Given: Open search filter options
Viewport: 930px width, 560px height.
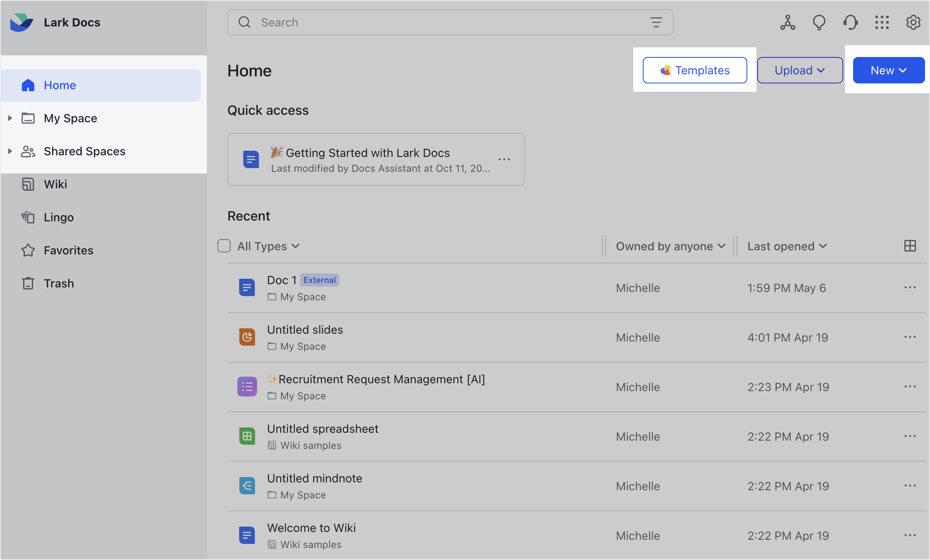Looking at the screenshot, I should coord(656,22).
